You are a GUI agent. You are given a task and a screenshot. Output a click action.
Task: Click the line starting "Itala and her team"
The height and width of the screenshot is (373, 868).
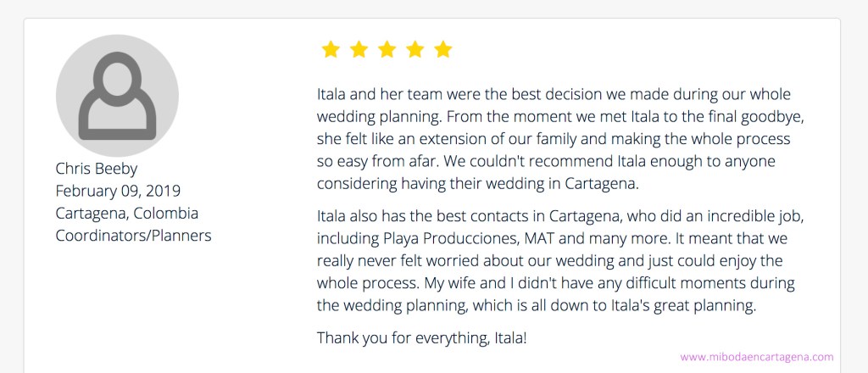coord(553,94)
